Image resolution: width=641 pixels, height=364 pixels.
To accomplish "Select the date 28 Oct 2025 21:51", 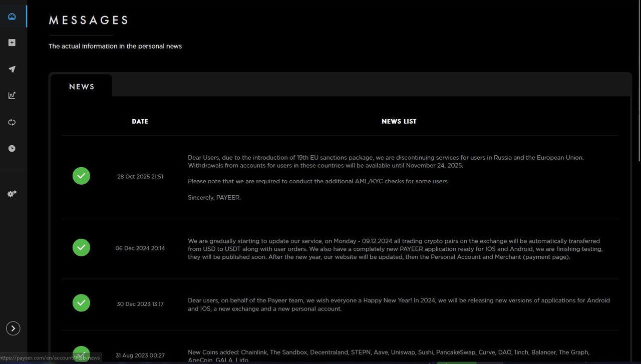I will coord(140,176).
